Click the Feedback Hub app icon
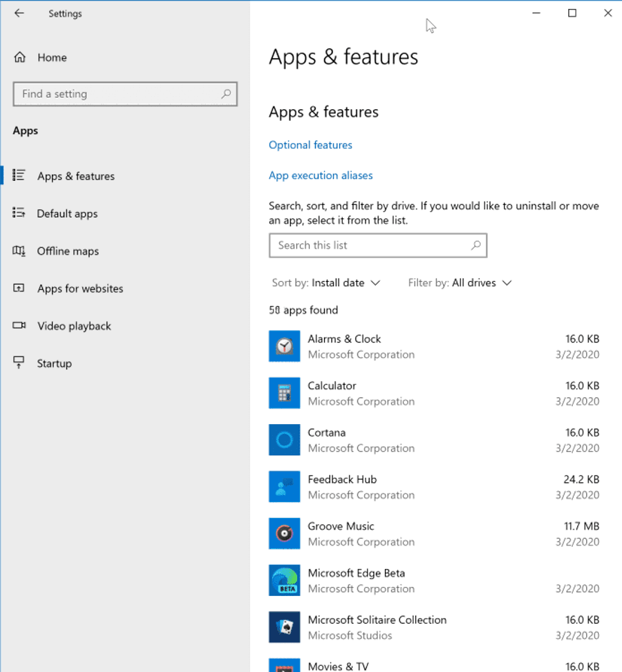This screenshot has height=672, width=622. click(285, 486)
